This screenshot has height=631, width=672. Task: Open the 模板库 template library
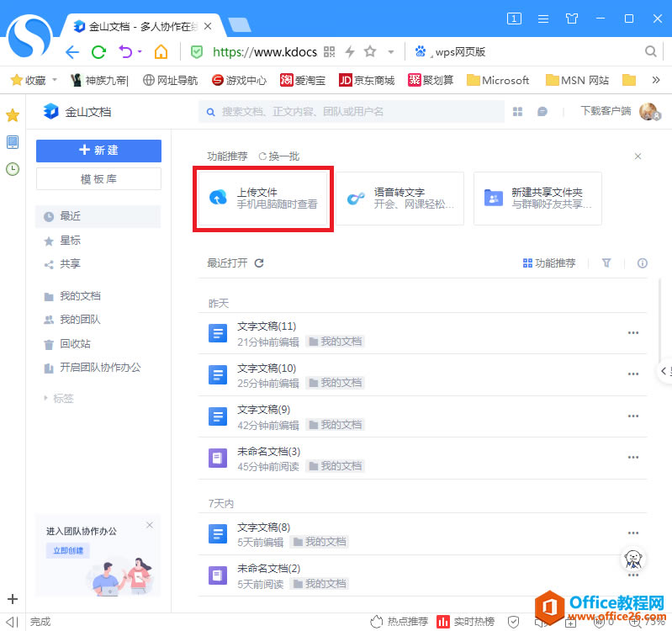coord(98,179)
